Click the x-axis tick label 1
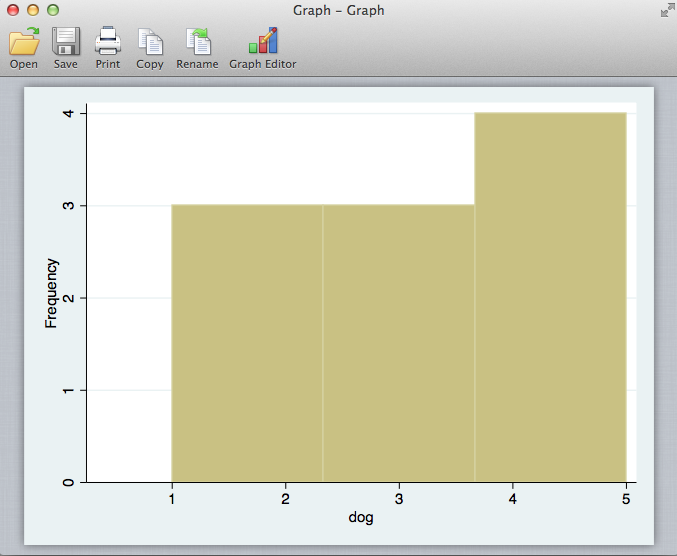Viewport: 677px width, 556px height. pyautogui.click(x=172, y=498)
